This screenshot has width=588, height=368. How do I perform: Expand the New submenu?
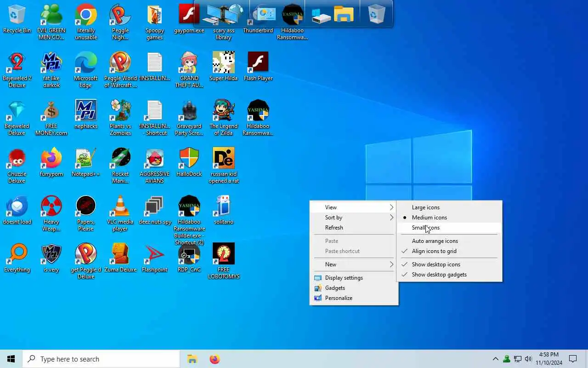[x=354, y=264]
